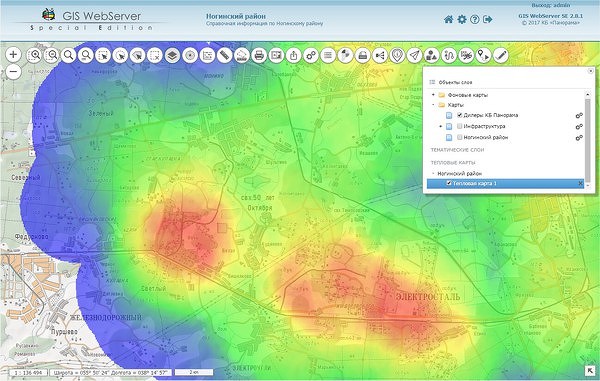Click the coordinates display in status bar

point(111,373)
